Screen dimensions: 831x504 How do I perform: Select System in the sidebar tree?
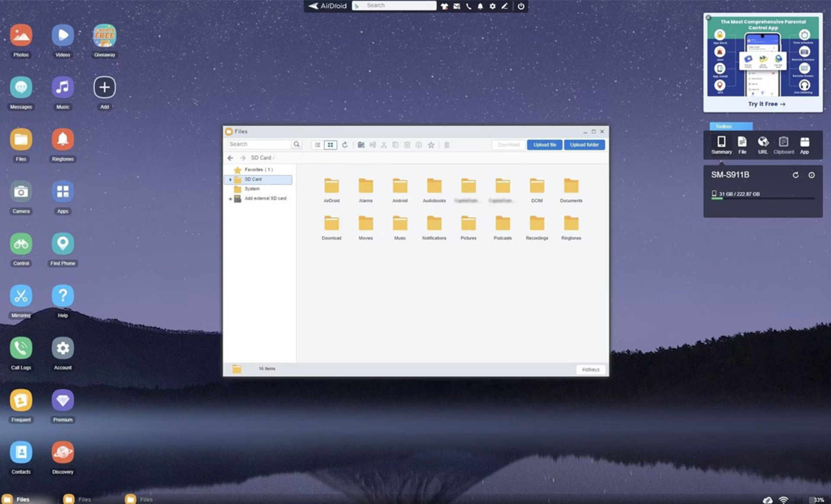252,189
